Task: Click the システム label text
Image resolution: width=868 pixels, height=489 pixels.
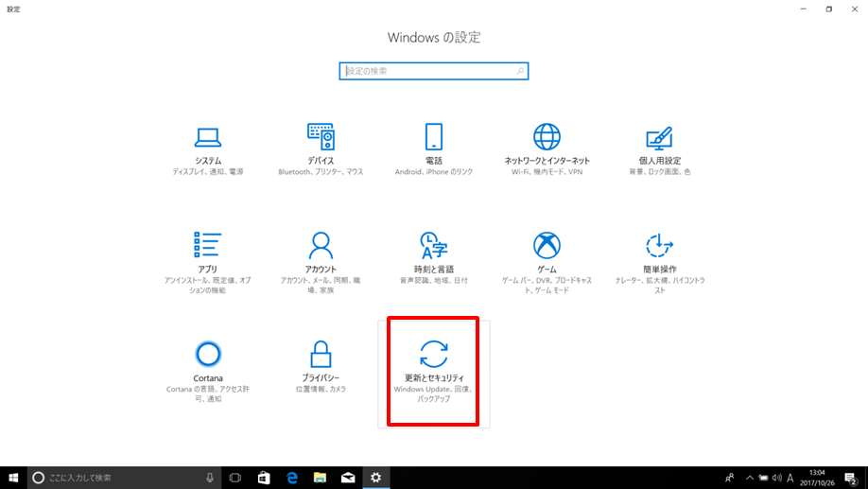Action: [x=208, y=161]
